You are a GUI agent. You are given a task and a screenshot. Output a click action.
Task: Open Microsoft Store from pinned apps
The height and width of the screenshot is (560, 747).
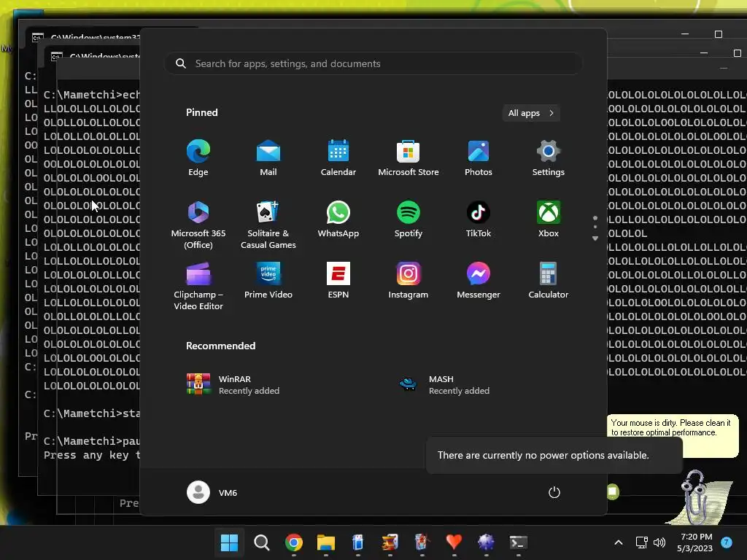tap(409, 158)
